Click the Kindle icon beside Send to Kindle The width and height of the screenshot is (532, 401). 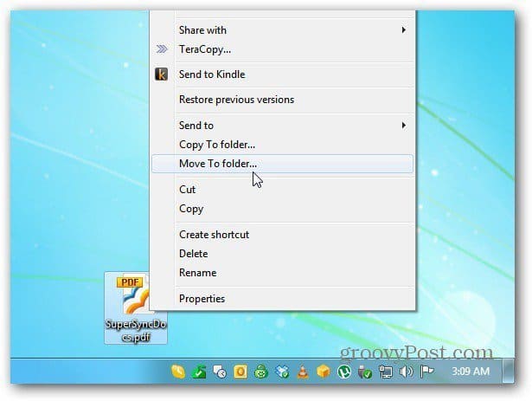click(161, 74)
